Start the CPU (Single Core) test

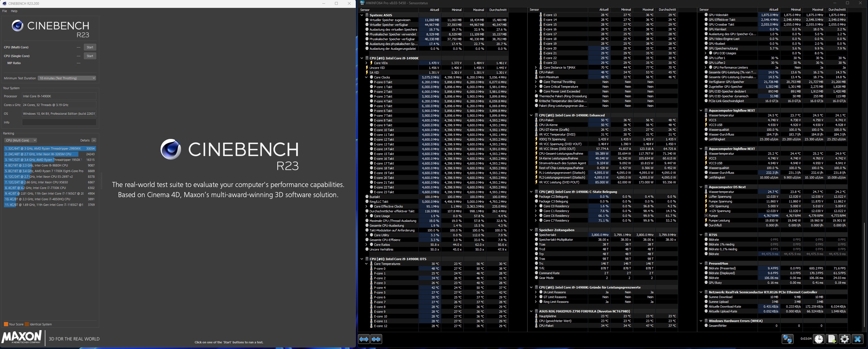tap(90, 56)
